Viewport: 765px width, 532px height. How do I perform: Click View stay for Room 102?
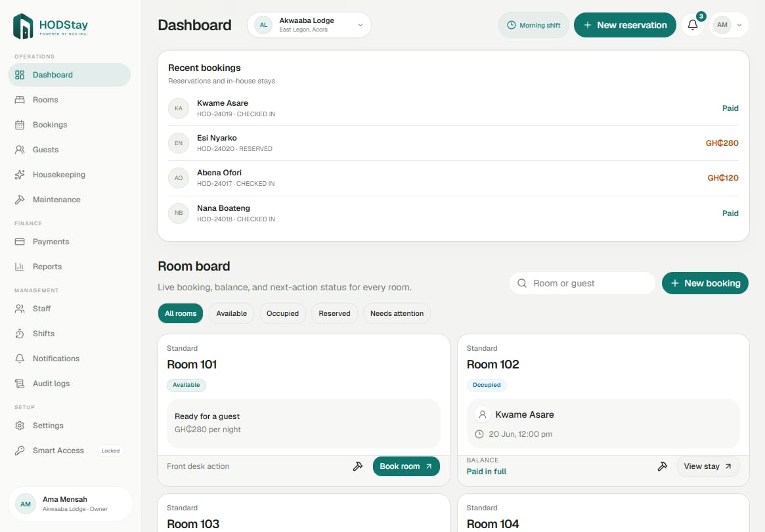pyautogui.click(x=708, y=466)
